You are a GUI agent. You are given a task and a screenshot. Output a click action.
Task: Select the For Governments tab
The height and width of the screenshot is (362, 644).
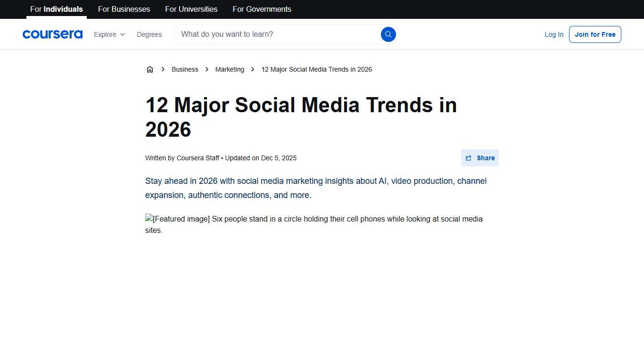[x=262, y=9]
